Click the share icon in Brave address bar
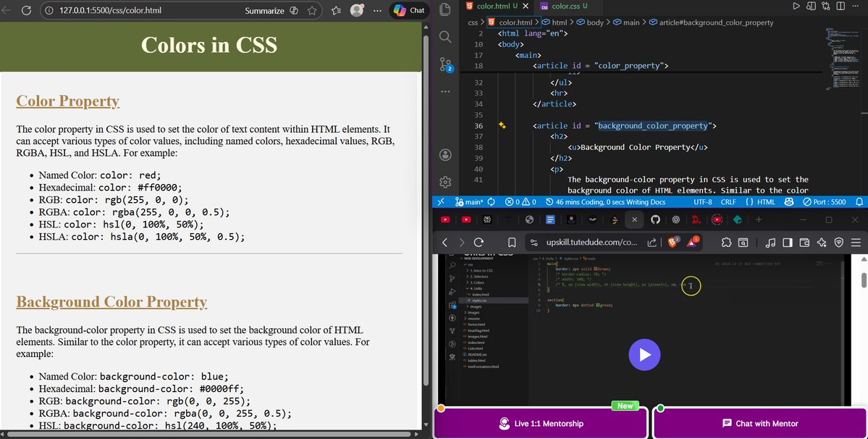 (652, 243)
